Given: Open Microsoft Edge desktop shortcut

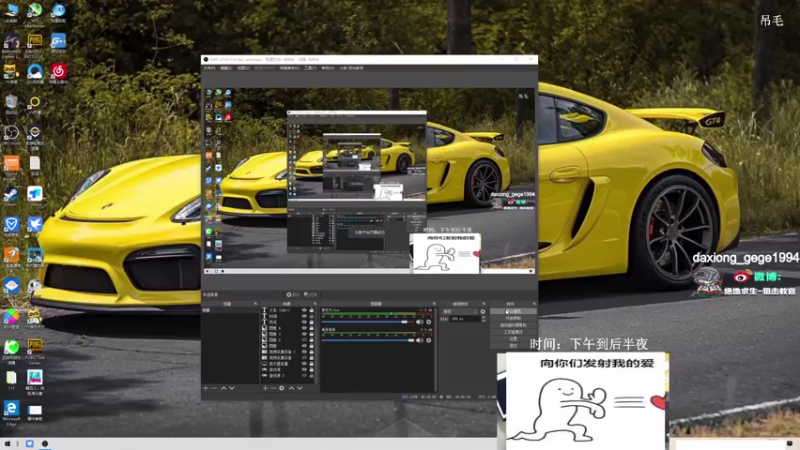Looking at the screenshot, I should tap(11, 413).
